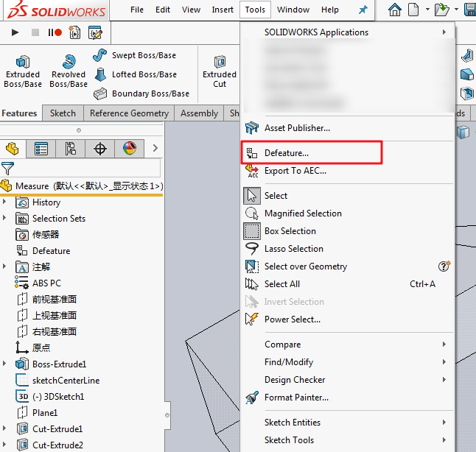This screenshot has height=452, width=476.
Task: Click the Open file icon
Action: [441, 10]
